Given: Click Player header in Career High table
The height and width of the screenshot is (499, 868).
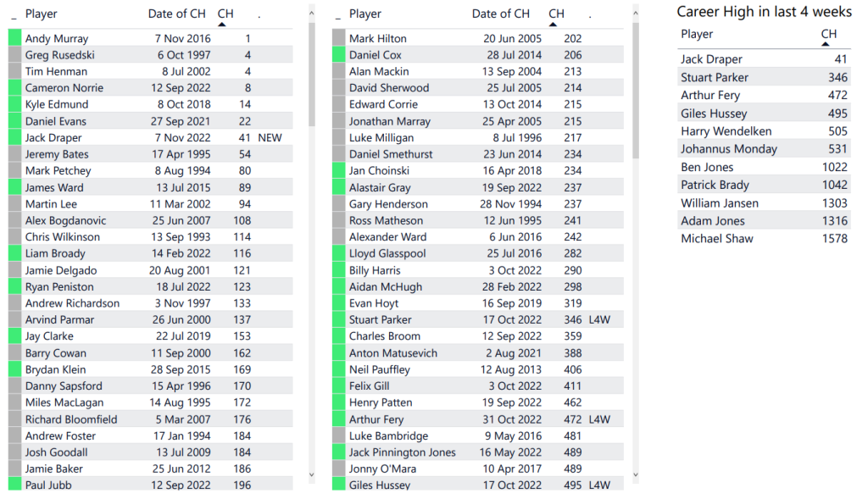Looking at the screenshot, I should [x=697, y=34].
